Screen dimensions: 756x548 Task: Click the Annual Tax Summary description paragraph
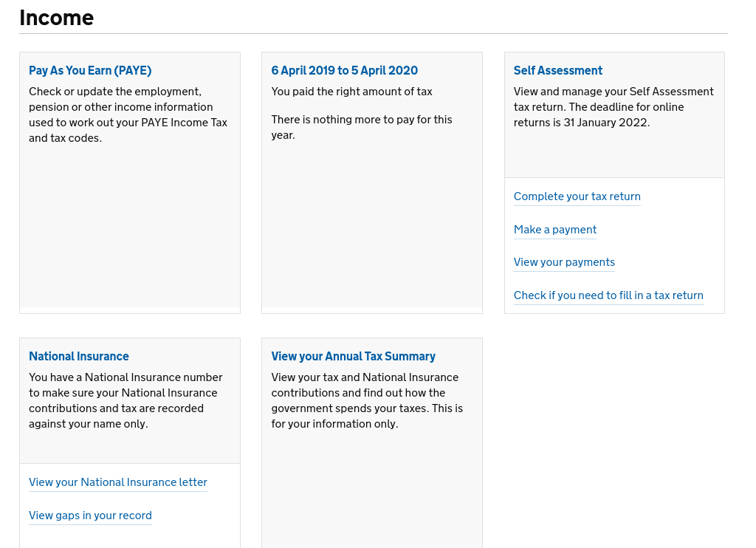[x=367, y=400]
